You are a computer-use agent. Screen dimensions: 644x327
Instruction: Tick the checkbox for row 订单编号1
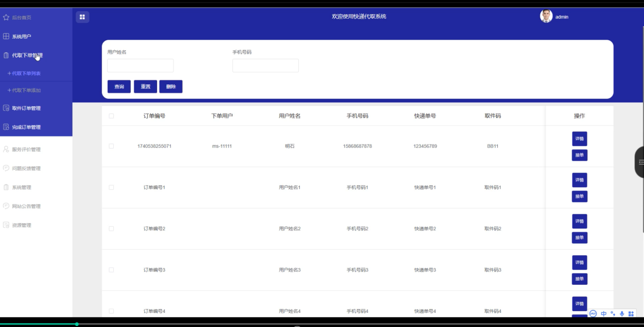pos(111,187)
